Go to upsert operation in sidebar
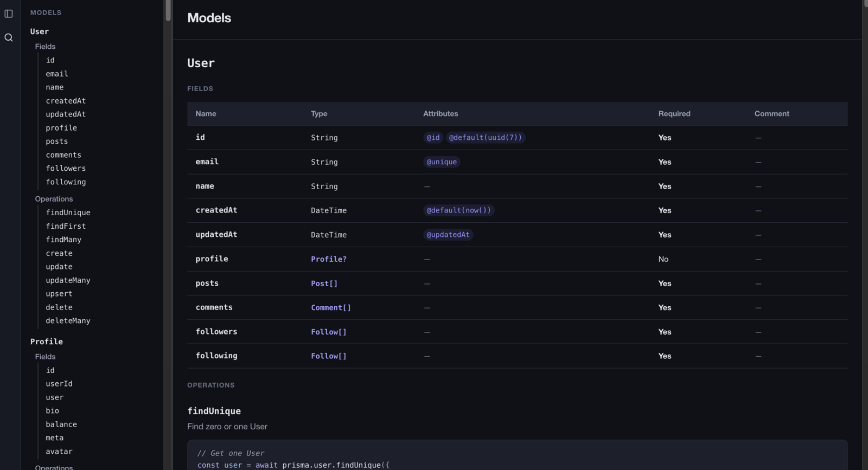Viewport: 868px width, 470px height. (59, 294)
